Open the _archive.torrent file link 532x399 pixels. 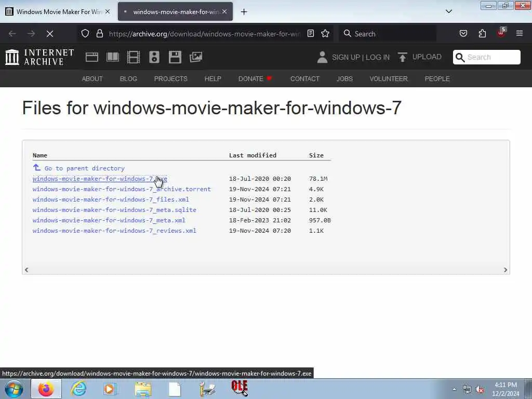click(x=122, y=189)
